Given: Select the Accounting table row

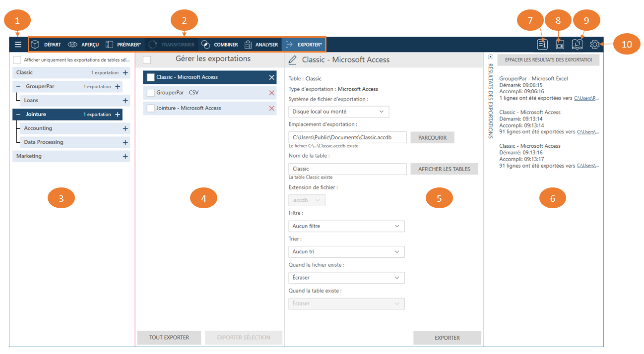Looking at the screenshot, I should 75,128.
